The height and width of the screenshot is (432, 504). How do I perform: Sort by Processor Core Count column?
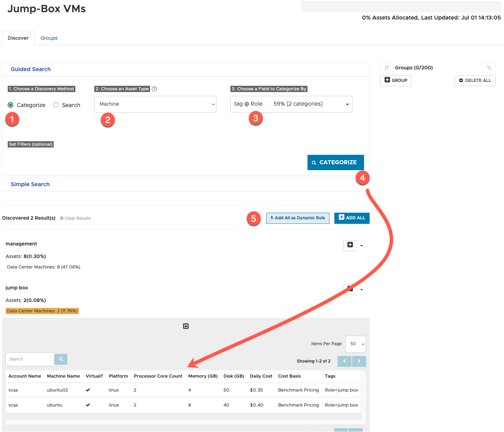click(158, 376)
